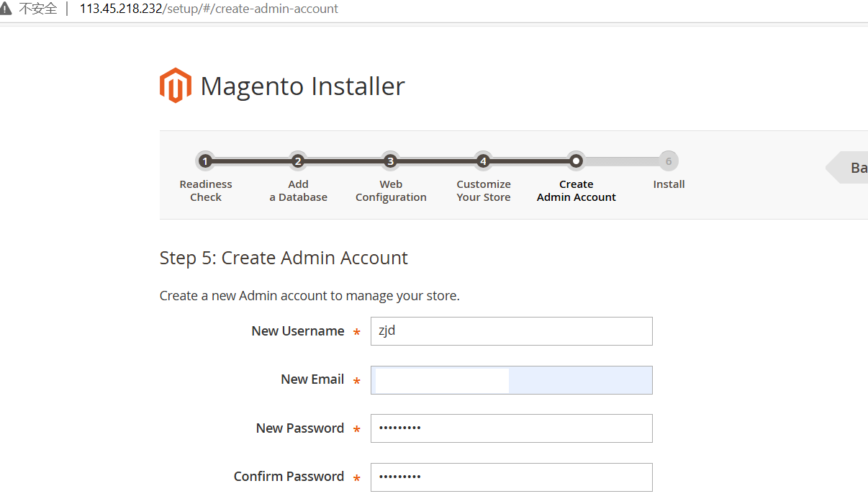
Task: Click the current Create Admin Account step marker
Action: pyautogui.click(x=576, y=161)
